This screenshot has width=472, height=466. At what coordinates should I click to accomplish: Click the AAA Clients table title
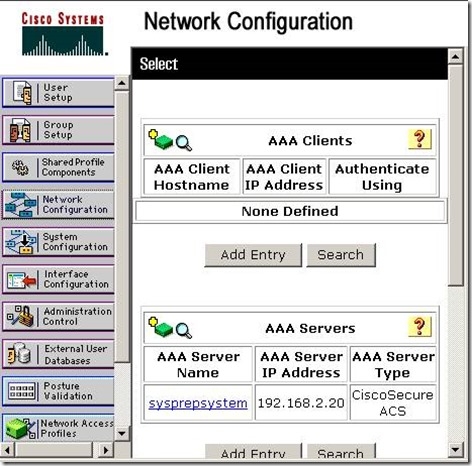(310, 141)
